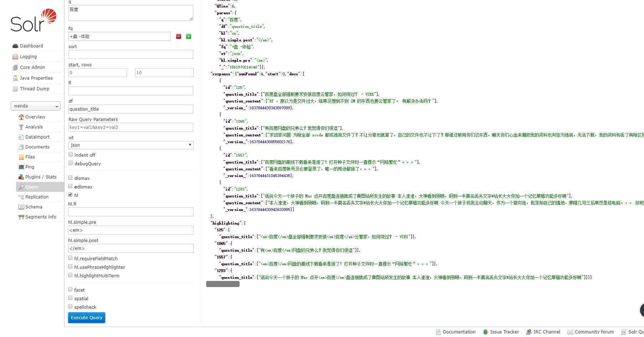Focus the fl field list input
The height and width of the screenshot is (337, 644).
click(131, 91)
